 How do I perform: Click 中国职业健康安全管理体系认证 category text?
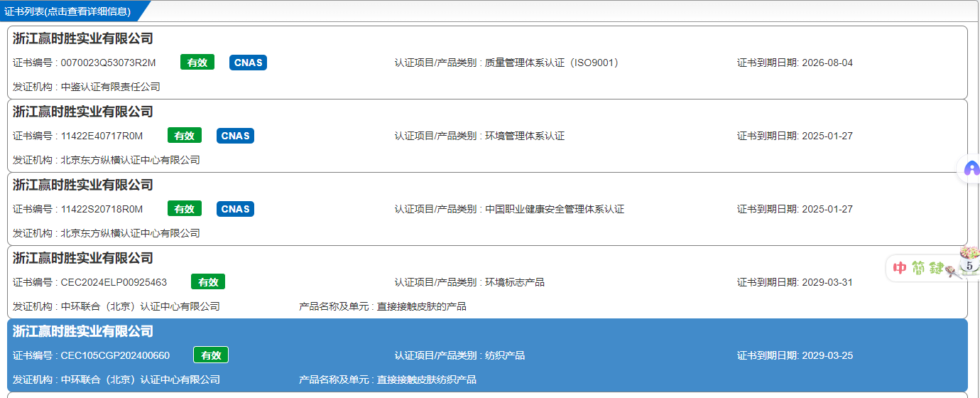(555, 209)
